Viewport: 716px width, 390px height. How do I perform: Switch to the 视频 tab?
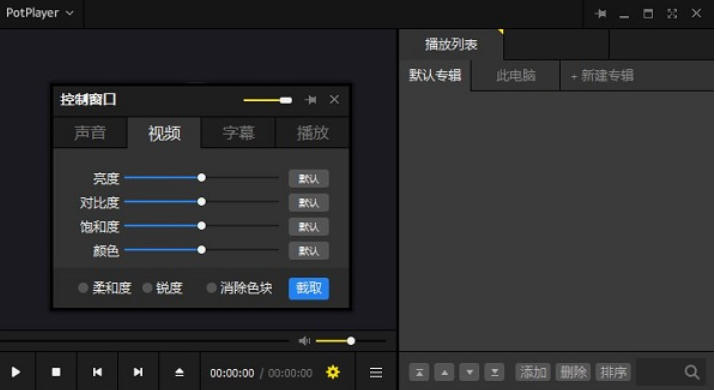tap(164, 133)
